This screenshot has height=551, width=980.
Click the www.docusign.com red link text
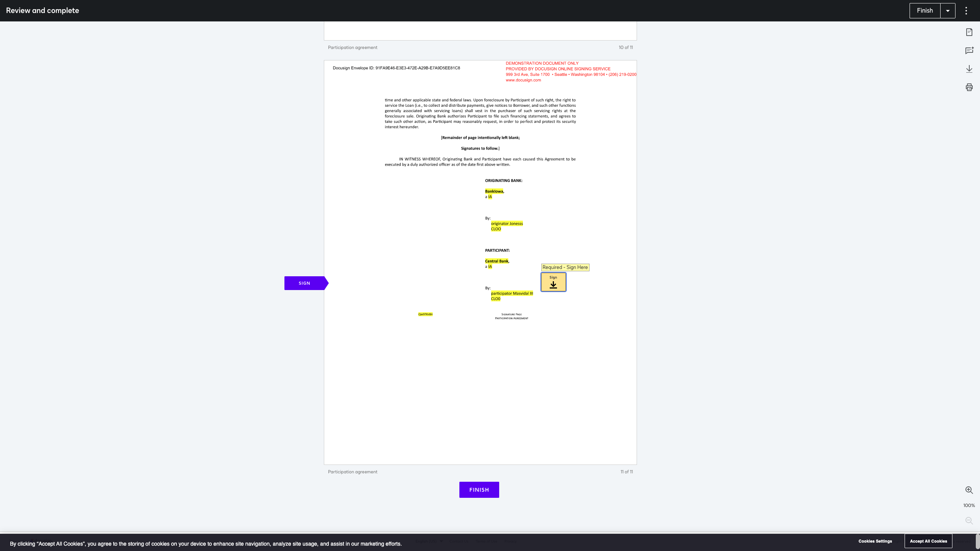point(523,80)
